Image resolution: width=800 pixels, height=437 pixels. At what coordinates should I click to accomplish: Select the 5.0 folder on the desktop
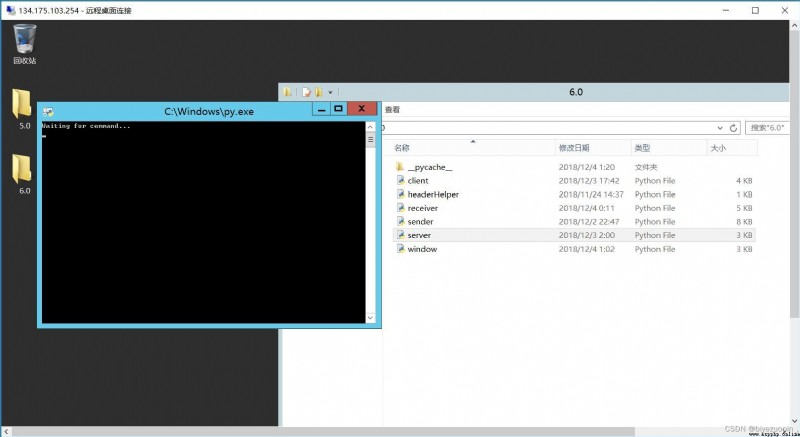[x=22, y=109]
